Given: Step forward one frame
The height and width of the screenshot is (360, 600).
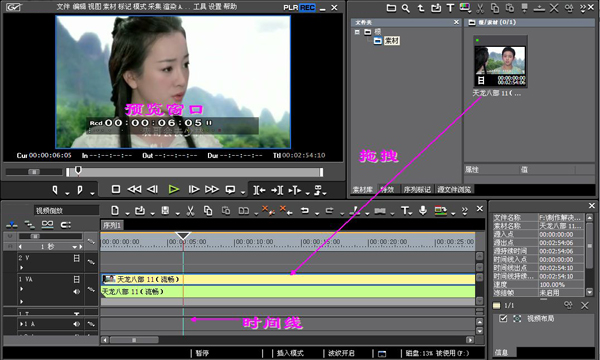Looking at the screenshot, I should 194,189.
